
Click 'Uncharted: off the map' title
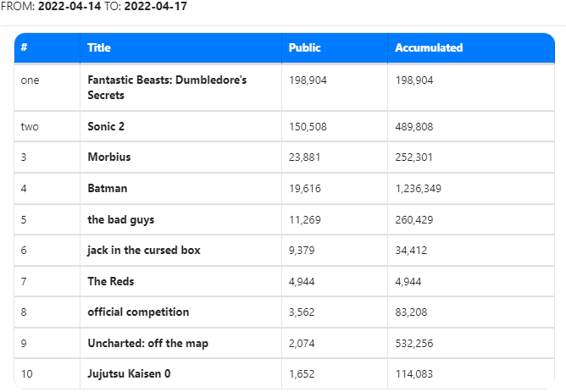pos(148,343)
